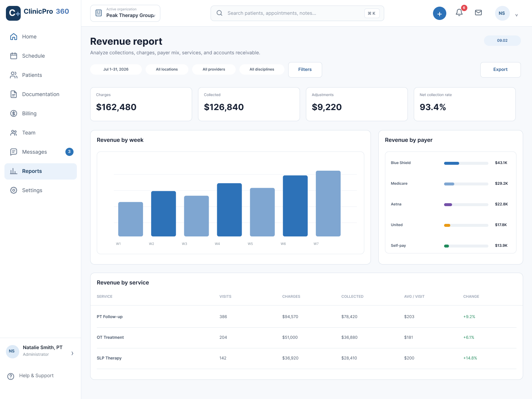Screen dimensions: 532x399
Task: Click the organization building icon
Action: coord(99,13)
